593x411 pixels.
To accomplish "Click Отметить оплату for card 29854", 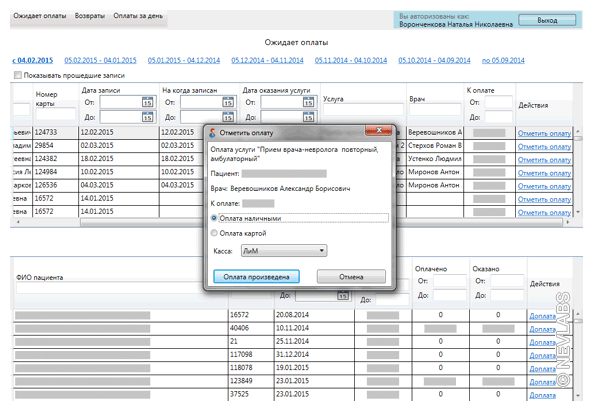I will (x=544, y=146).
